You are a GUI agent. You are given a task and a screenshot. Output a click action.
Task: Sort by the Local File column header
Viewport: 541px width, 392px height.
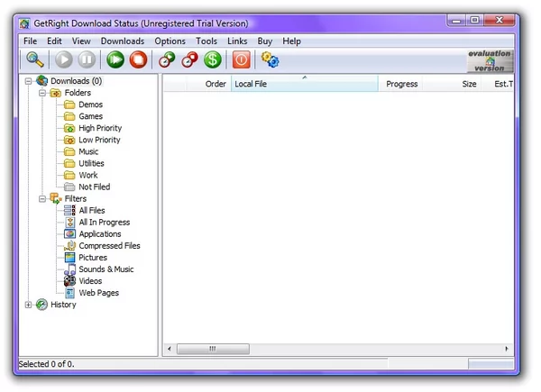point(305,84)
